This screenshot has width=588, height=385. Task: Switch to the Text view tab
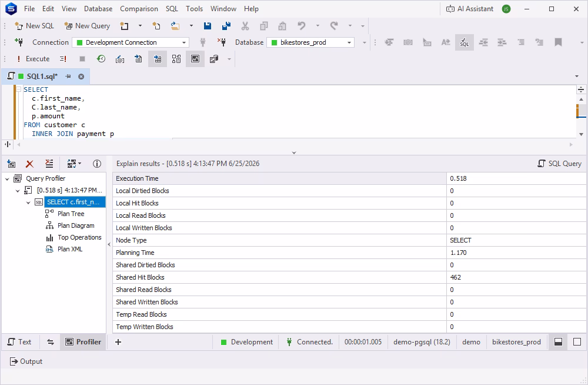tap(19, 342)
